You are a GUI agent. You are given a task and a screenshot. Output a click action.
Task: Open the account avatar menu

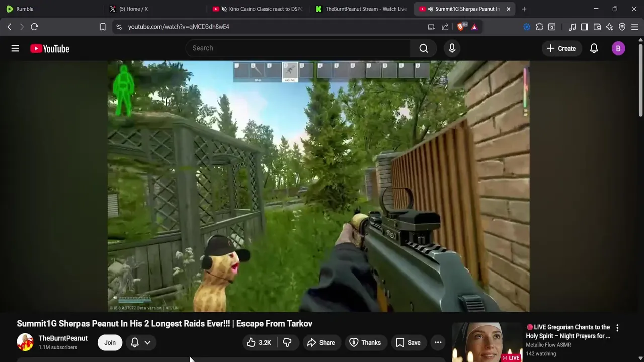618,48
